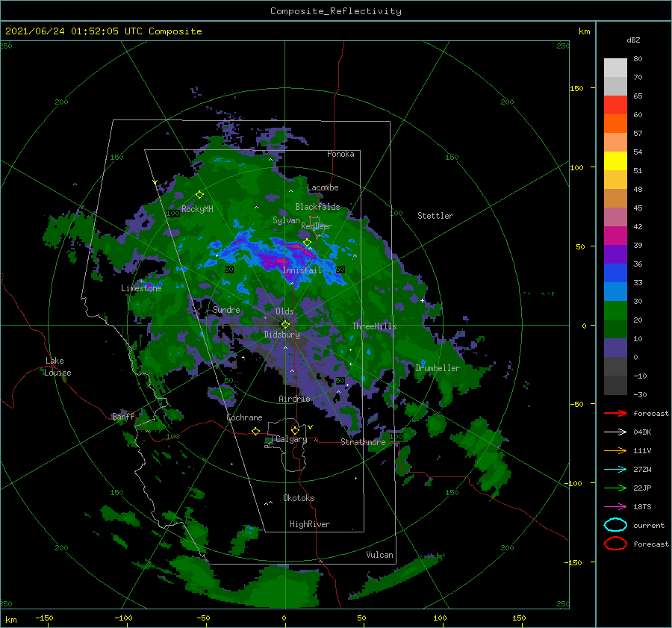Image resolution: width=672 pixels, height=628 pixels.
Task: Click the Drumheller label
Action: [x=437, y=368]
